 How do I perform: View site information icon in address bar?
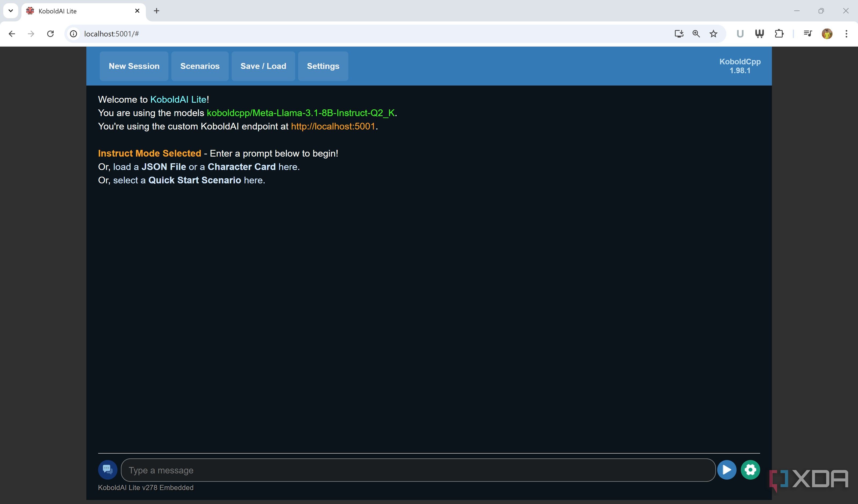click(73, 34)
